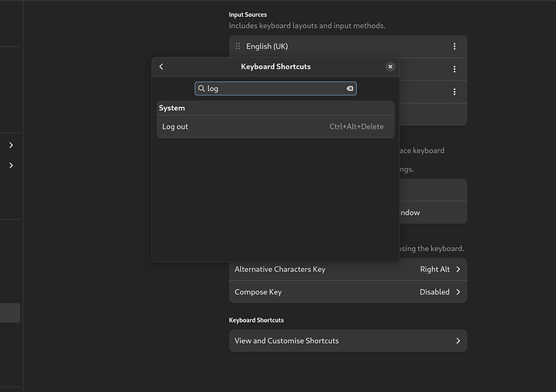Image resolution: width=556 pixels, height=392 pixels.
Task: Select the Log out shortcut row
Action: point(242,126)
